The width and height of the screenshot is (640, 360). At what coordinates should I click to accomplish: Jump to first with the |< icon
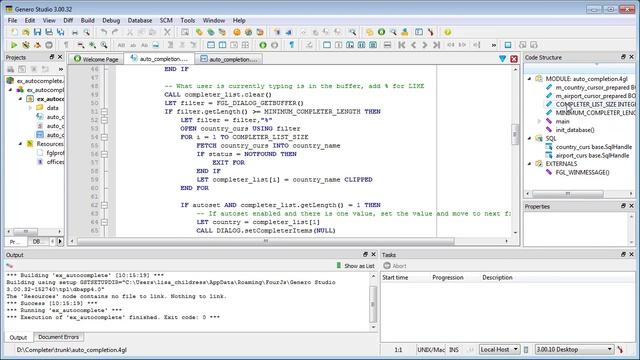click(402, 45)
